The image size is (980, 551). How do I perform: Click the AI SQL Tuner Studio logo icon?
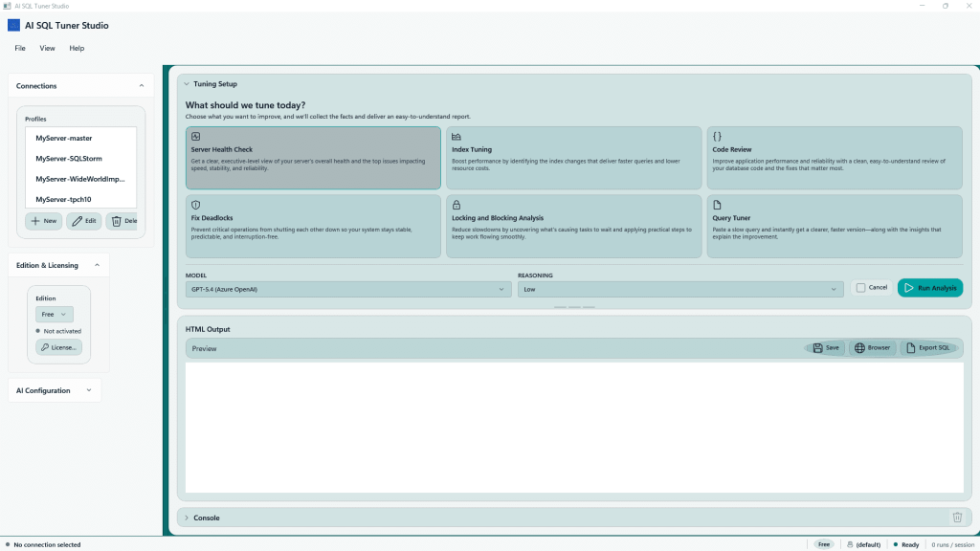[13, 25]
